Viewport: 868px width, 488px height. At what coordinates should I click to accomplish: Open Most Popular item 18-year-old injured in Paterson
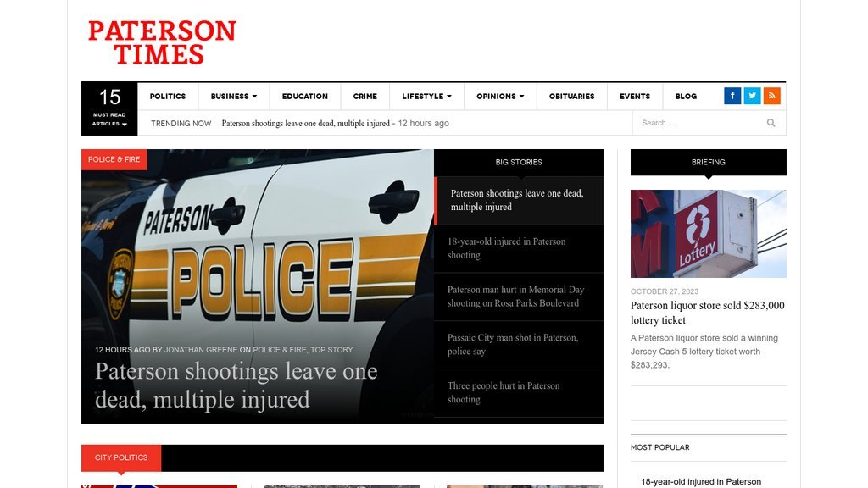[x=701, y=482]
